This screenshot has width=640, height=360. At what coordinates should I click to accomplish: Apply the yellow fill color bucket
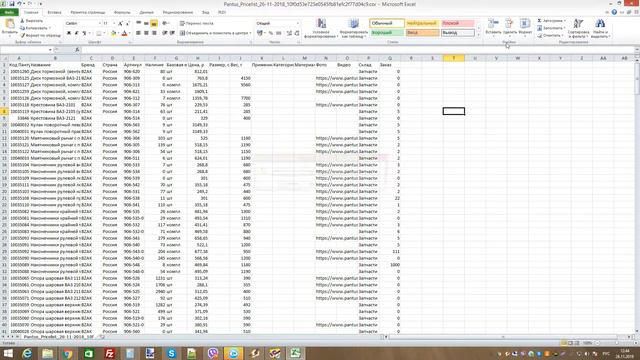point(113,33)
